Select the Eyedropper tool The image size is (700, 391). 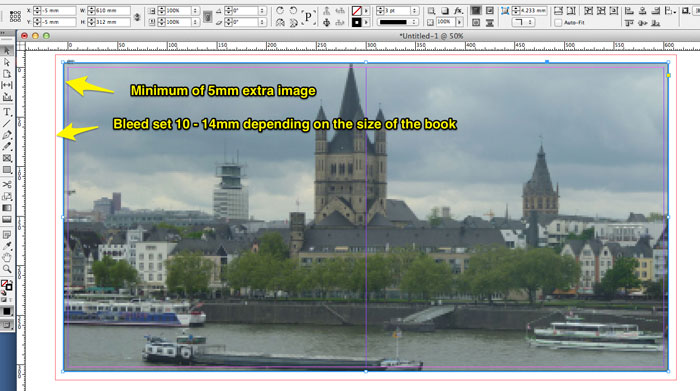7,246
